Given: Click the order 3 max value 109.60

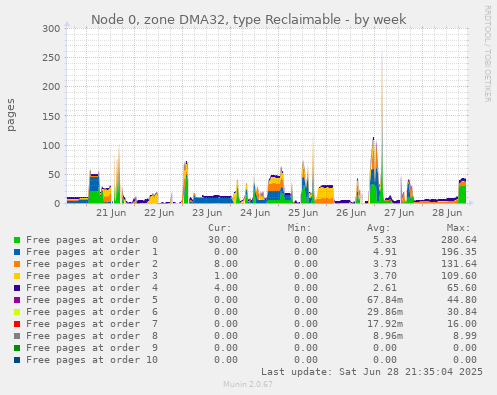Looking at the screenshot, I should click(x=459, y=276).
